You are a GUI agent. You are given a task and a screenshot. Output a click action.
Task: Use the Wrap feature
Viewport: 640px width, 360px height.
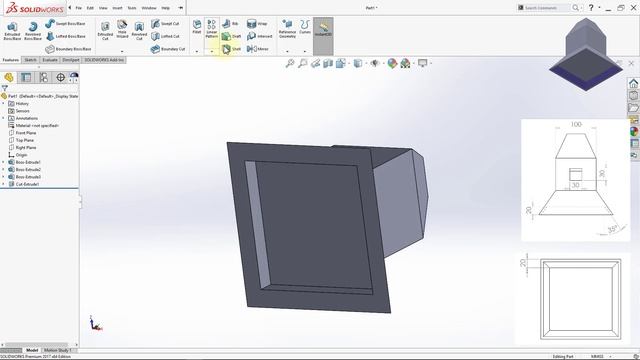click(257, 24)
